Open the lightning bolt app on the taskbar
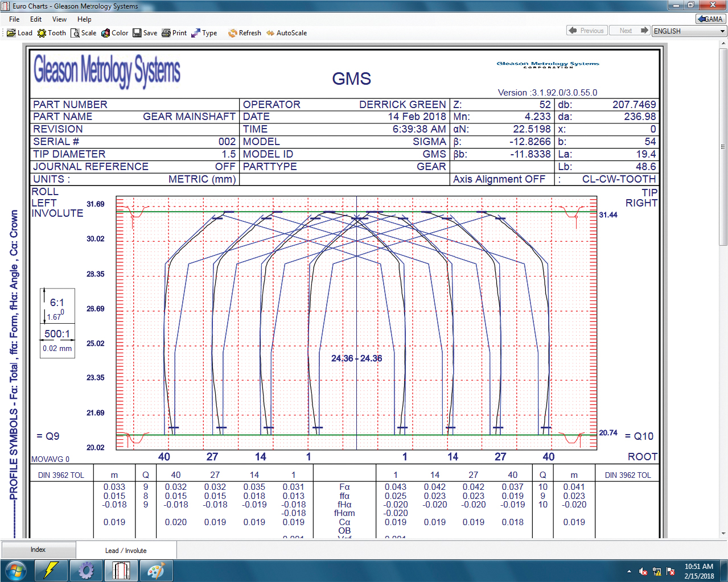 click(51, 570)
